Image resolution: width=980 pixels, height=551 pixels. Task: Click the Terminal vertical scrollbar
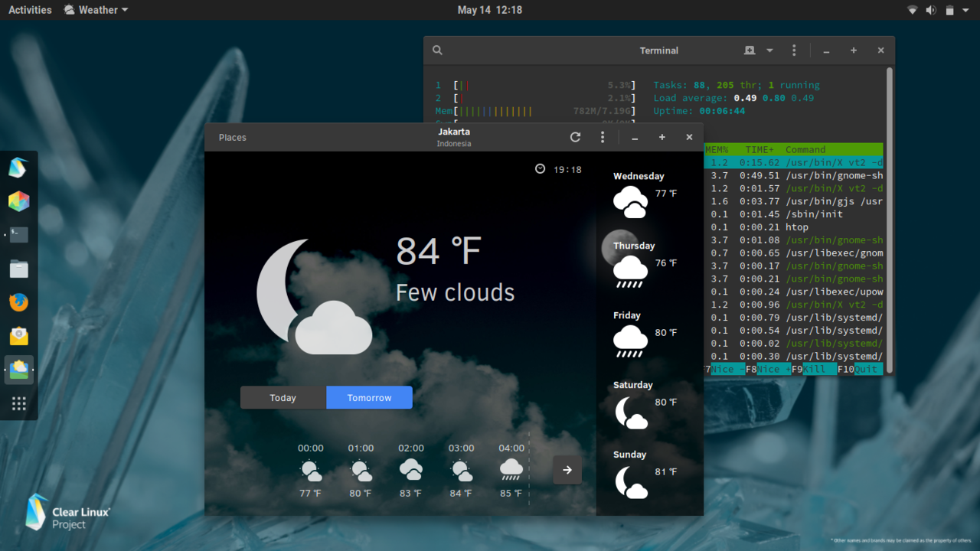click(890, 220)
